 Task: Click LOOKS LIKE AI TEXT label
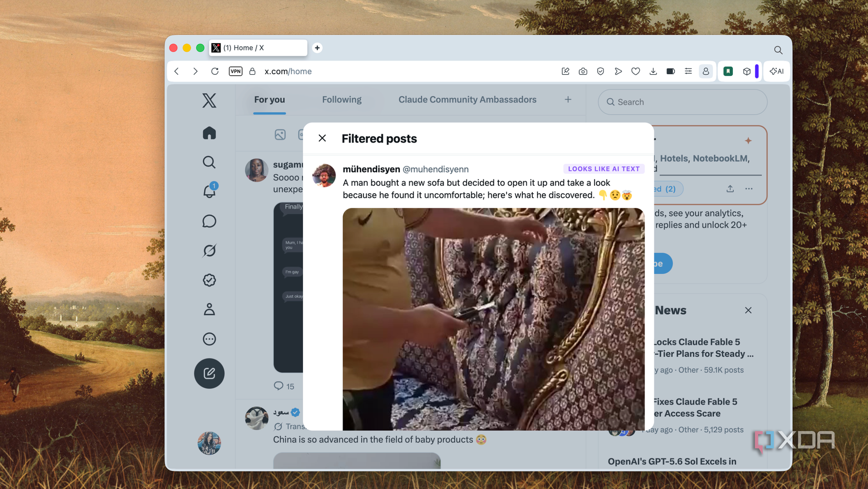[x=604, y=169]
